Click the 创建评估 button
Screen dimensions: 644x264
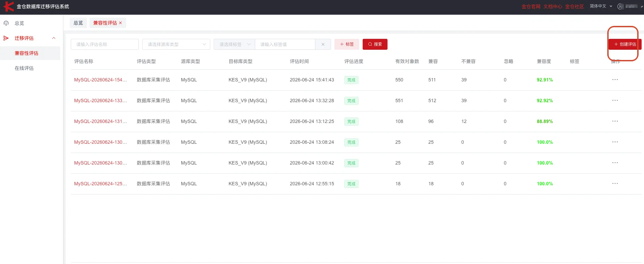click(x=625, y=44)
